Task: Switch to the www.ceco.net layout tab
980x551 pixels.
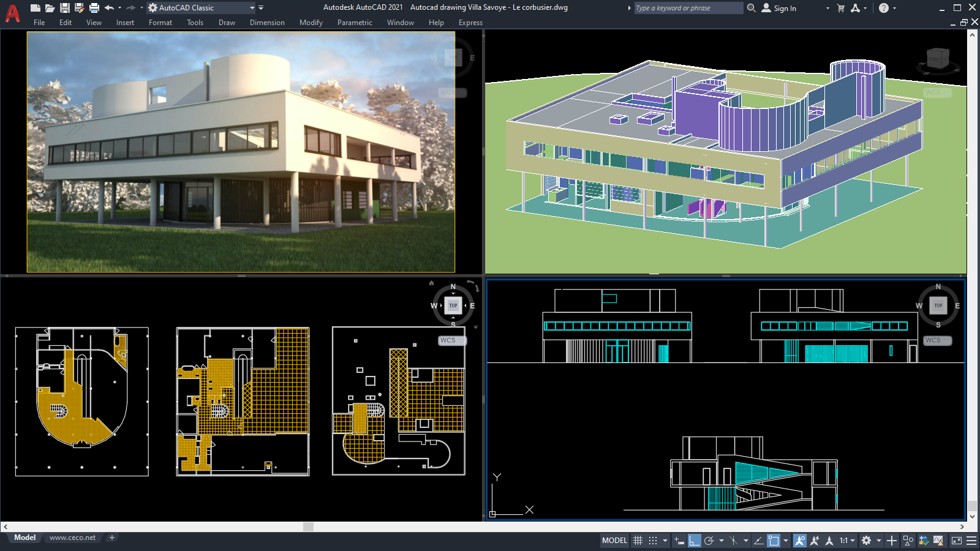Action: [x=72, y=538]
